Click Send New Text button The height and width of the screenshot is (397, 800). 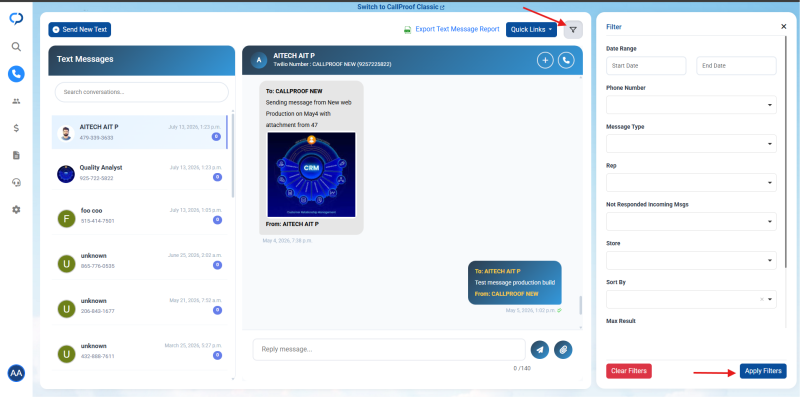point(80,30)
